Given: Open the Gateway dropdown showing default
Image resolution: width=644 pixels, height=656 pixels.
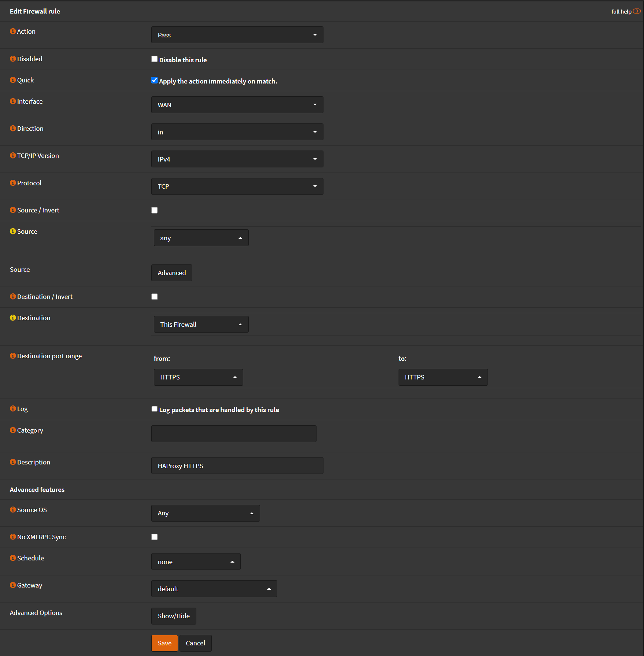Looking at the screenshot, I should tap(214, 589).
